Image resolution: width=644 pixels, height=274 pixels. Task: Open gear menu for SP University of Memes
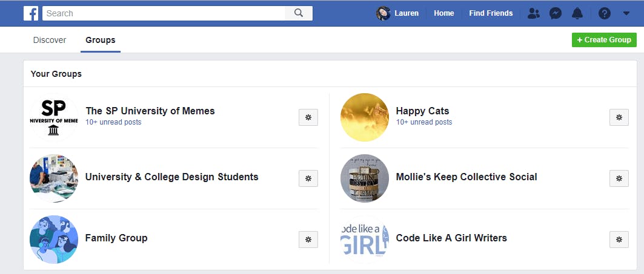click(308, 117)
